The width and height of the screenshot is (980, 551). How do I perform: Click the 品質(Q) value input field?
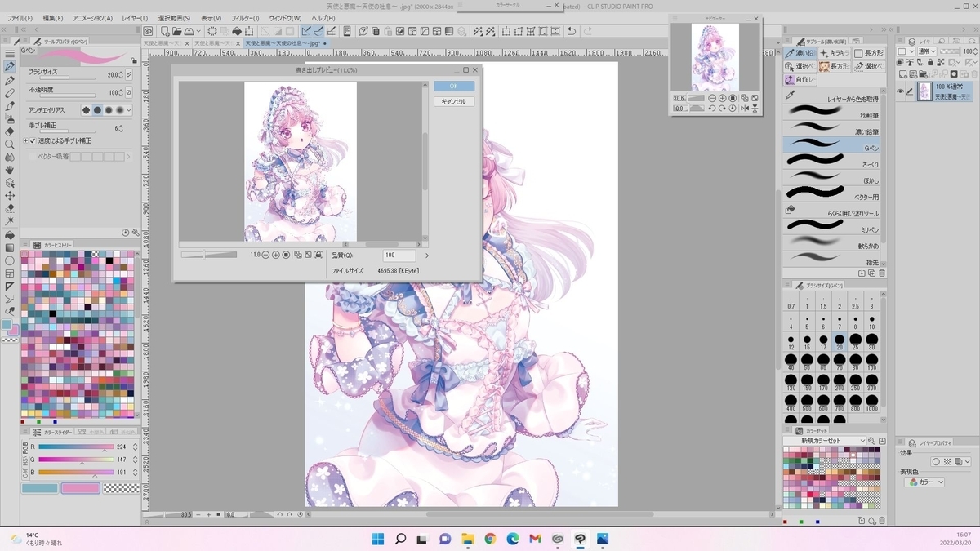[x=399, y=256]
